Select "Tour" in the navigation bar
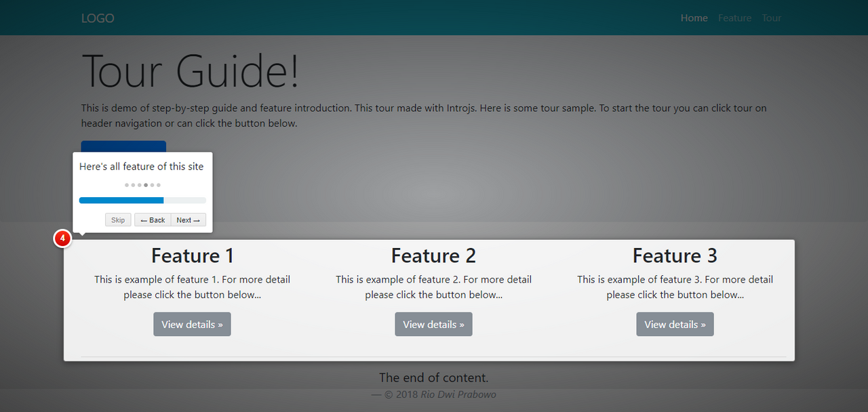Image resolution: width=868 pixels, height=412 pixels. coord(771,18)
